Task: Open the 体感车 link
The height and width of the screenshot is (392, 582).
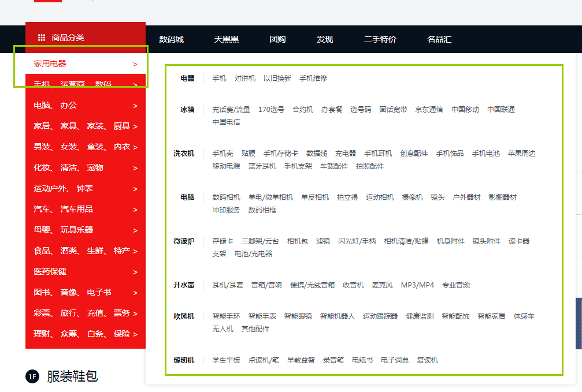Action: point(524,316)
